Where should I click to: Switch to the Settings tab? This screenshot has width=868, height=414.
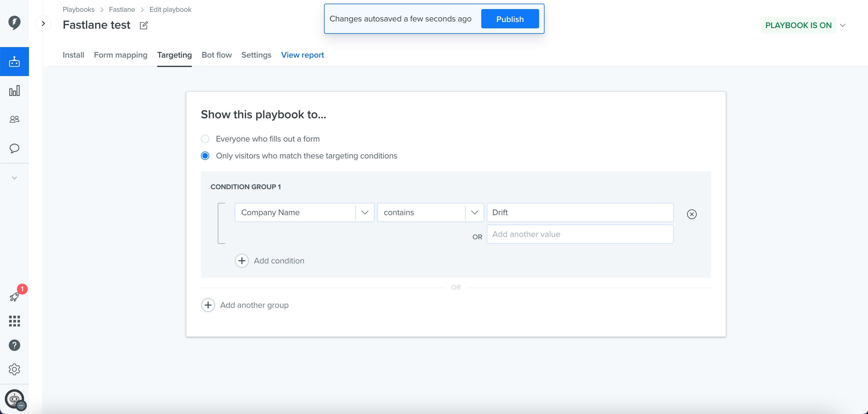pyautogui.click(x=256, y=55)
